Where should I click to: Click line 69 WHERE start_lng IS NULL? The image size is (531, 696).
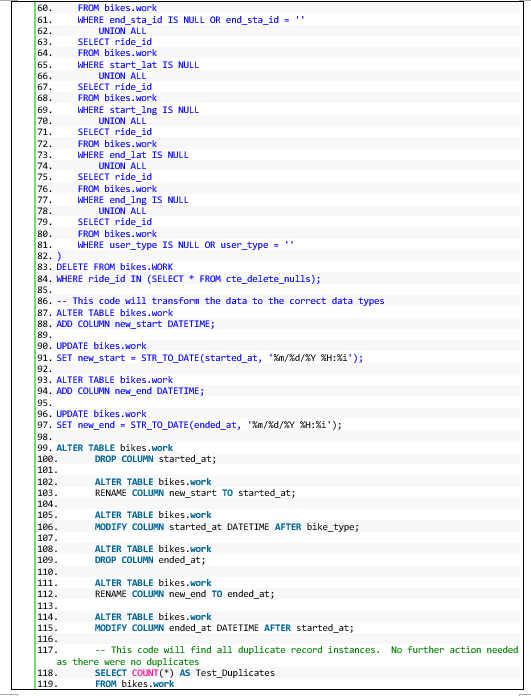(x=138, y=110)
